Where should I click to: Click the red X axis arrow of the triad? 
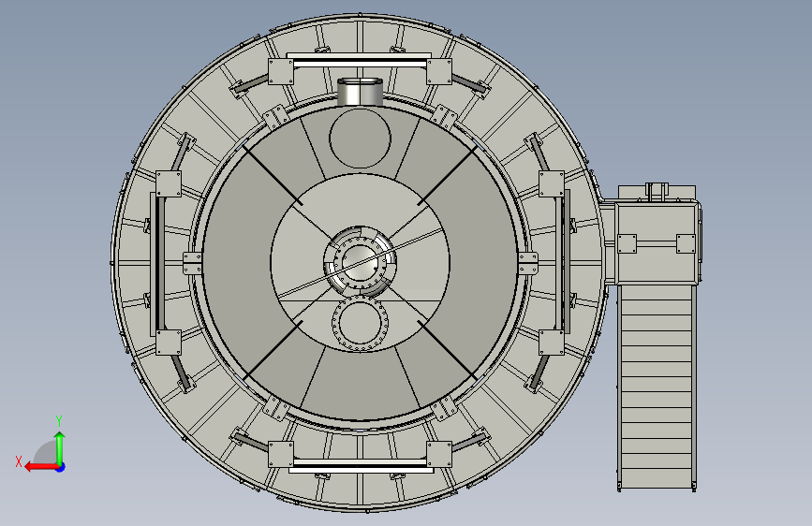[40, 467]
